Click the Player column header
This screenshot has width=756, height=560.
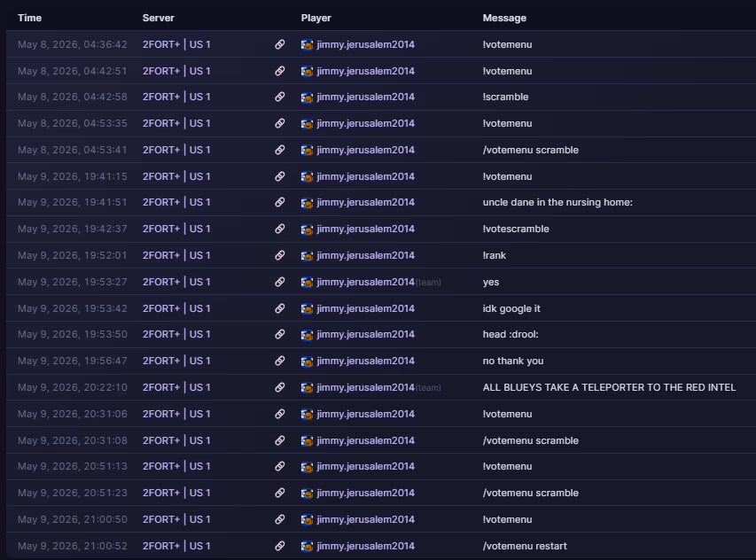tap(316, 18)
